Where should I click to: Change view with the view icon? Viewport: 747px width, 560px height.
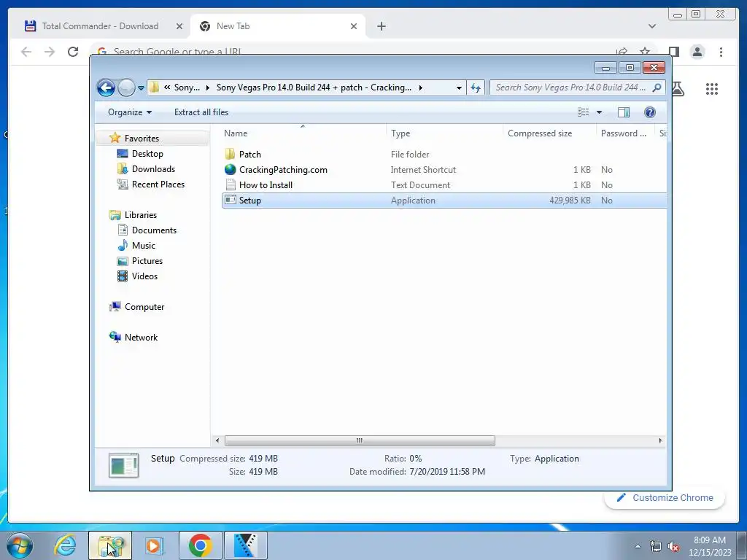(583, 112)
